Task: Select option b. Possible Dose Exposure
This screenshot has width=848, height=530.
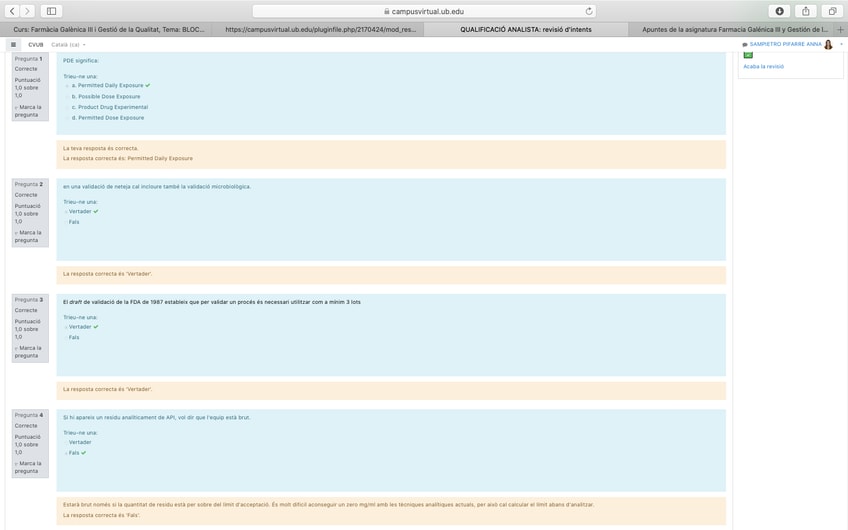Action: pos(68,96)
